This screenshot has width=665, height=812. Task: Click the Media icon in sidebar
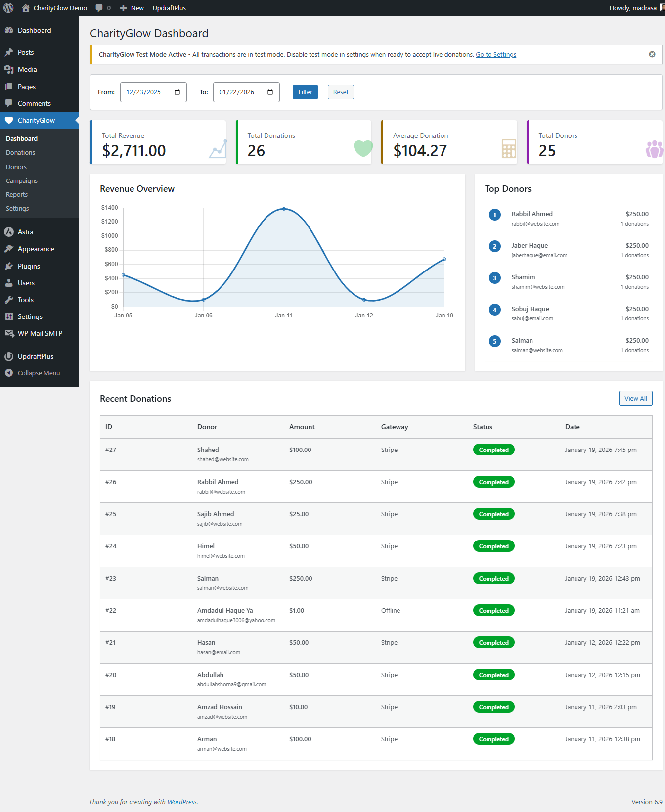tap(9, 69)
